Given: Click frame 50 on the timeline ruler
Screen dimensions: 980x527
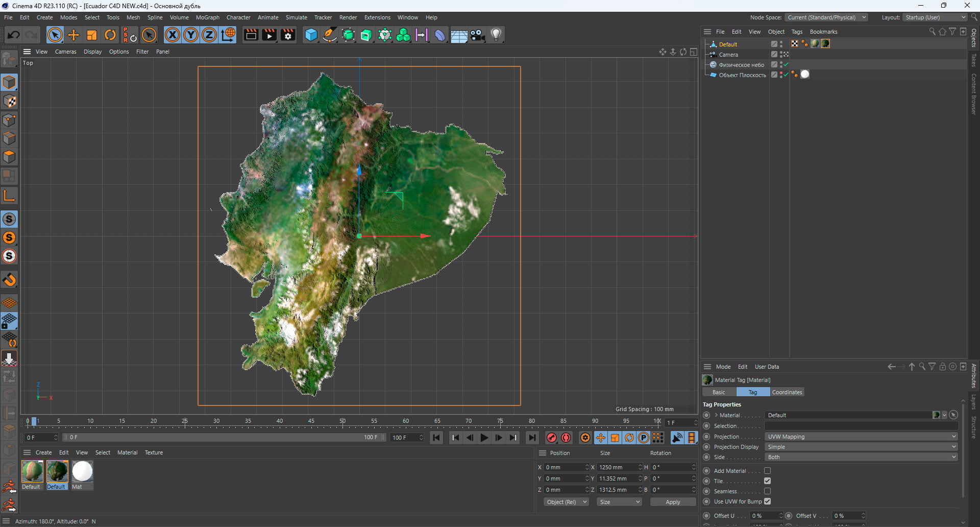Looking at the screenshot, I should [x=342, y=421].
